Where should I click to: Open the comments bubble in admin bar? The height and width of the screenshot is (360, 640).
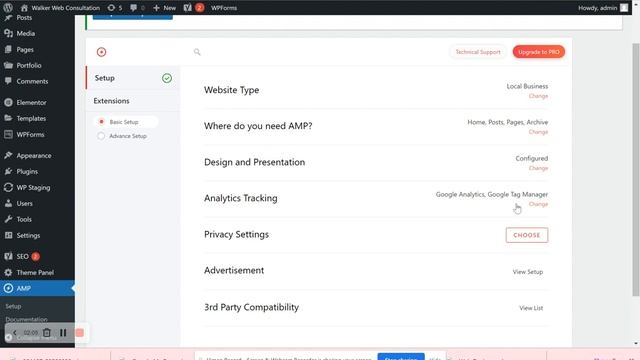[x=137, y=8]
